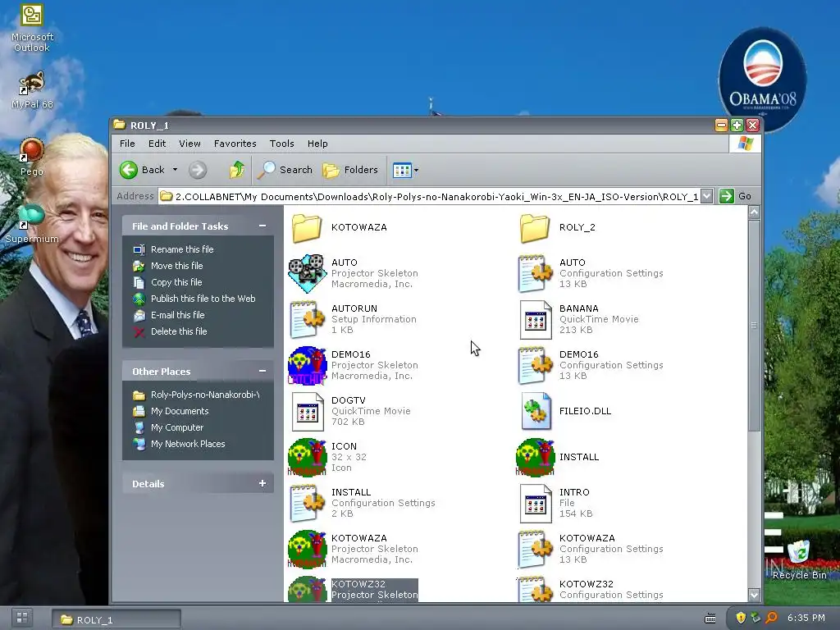Select the AUTORUN Setup Information icon
Viewport: 840px width, 630px height.
pos(307,319)
